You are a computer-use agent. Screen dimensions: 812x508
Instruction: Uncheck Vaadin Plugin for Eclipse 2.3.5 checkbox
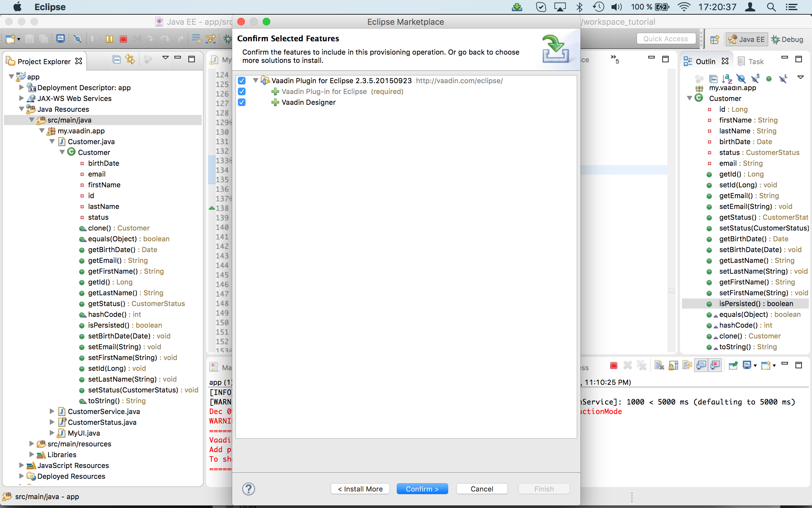coord(242,81)
